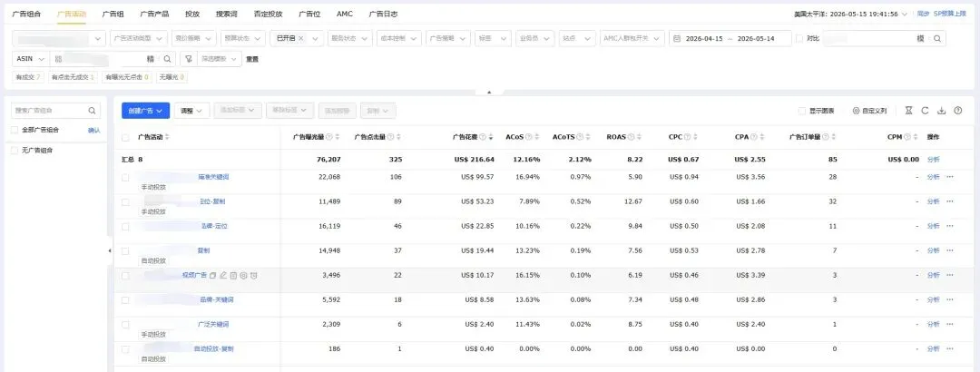Open more actions (…) for the 广泛关键词 row
This screenshot has height=372, width=980.
pos(950,324)
